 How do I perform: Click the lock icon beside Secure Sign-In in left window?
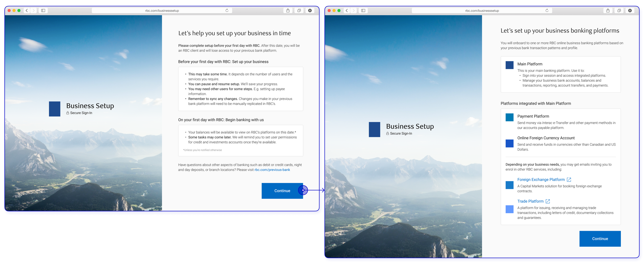pos(68,113)
